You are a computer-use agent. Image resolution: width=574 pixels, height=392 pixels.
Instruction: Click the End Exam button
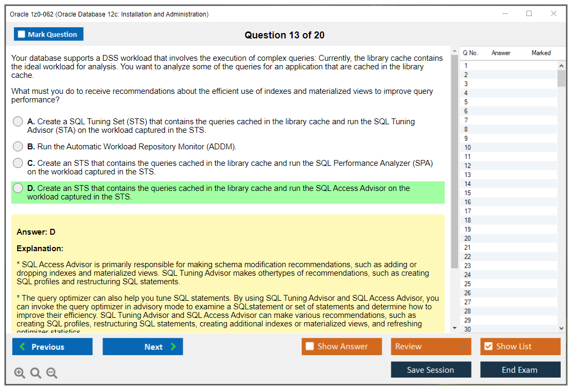[520, 370]
